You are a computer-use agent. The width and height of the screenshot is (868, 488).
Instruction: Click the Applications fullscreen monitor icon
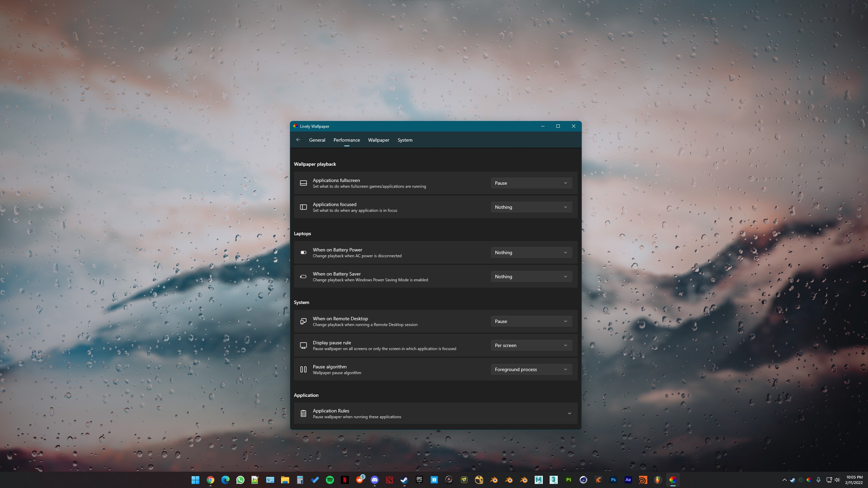pyautogui.click(x=303, y=183)
